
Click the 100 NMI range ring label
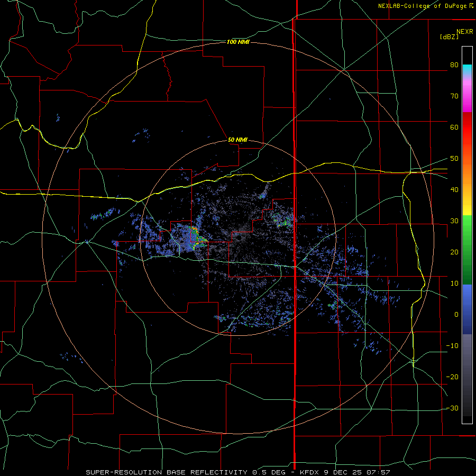[237, 42]
